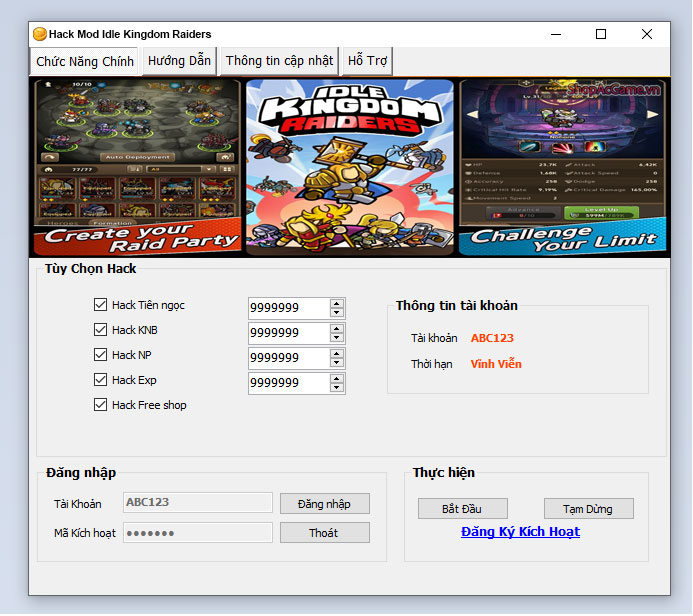Click the Đăng nhập button
The height and width of the screenshot is (616, 693).
[x=324, y=504]
